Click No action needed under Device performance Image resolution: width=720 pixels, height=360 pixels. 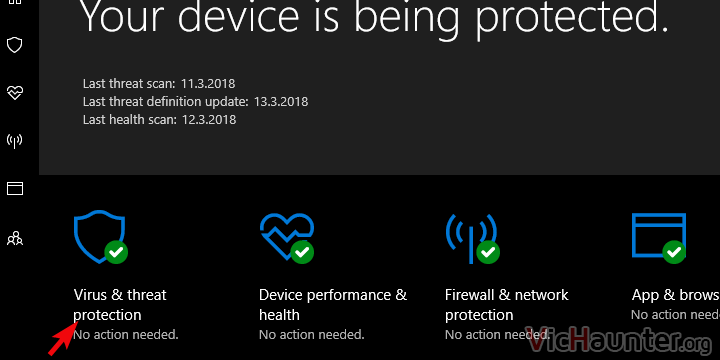click(312, 334)
